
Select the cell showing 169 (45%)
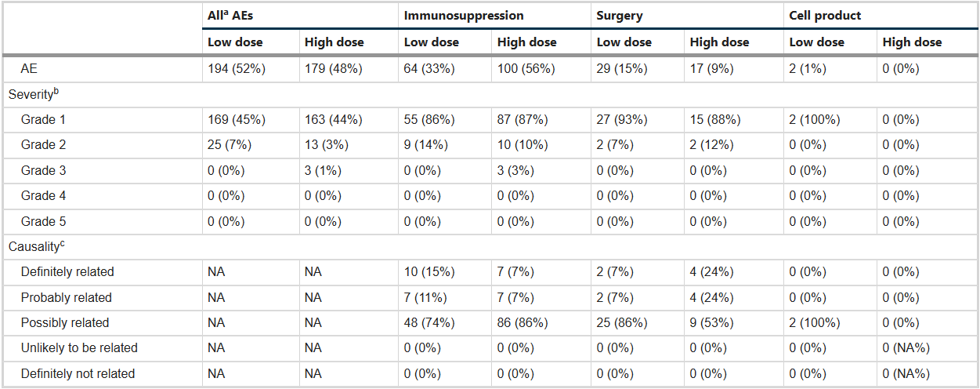tap(237, 120)
